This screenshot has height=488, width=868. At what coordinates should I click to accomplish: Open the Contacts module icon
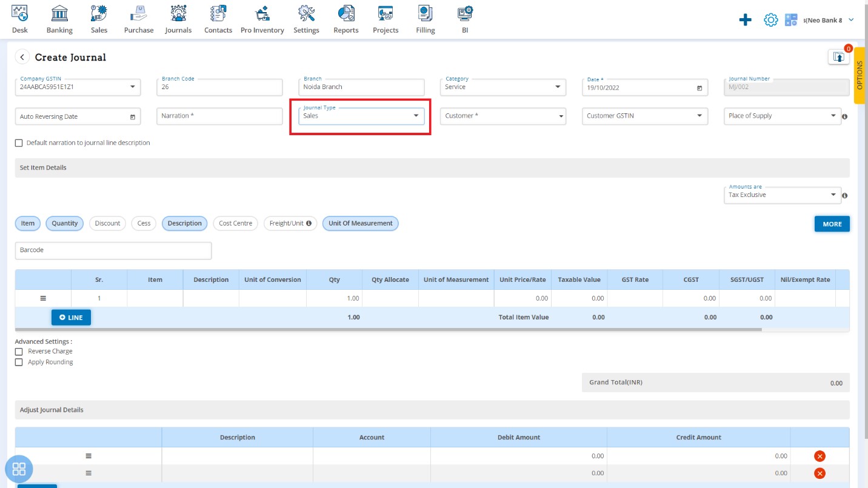(218, 13)
